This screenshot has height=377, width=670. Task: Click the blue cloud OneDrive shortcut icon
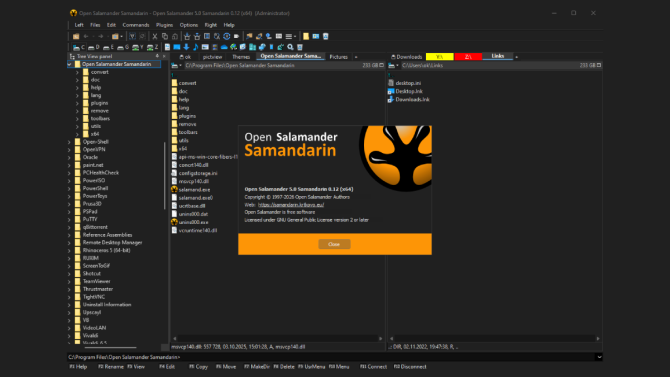[x=224, y=47]
